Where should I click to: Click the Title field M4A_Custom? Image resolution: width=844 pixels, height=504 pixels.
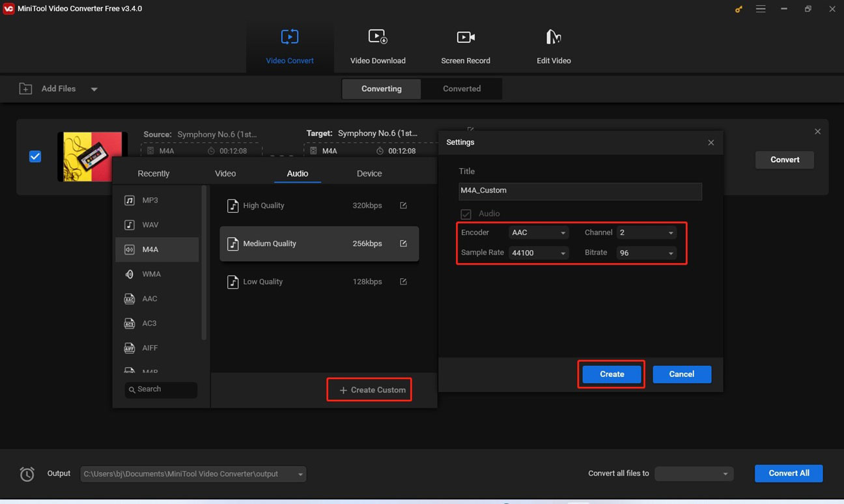point(580,191)
